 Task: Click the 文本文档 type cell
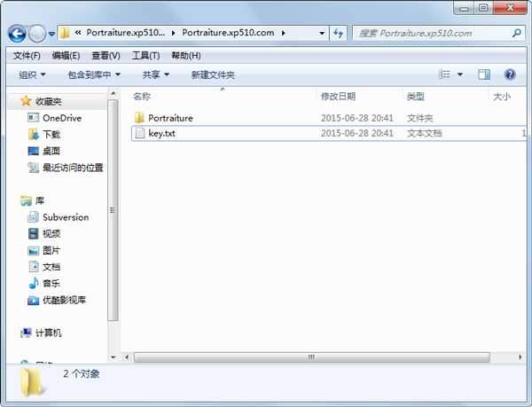(x=425, y=133)
